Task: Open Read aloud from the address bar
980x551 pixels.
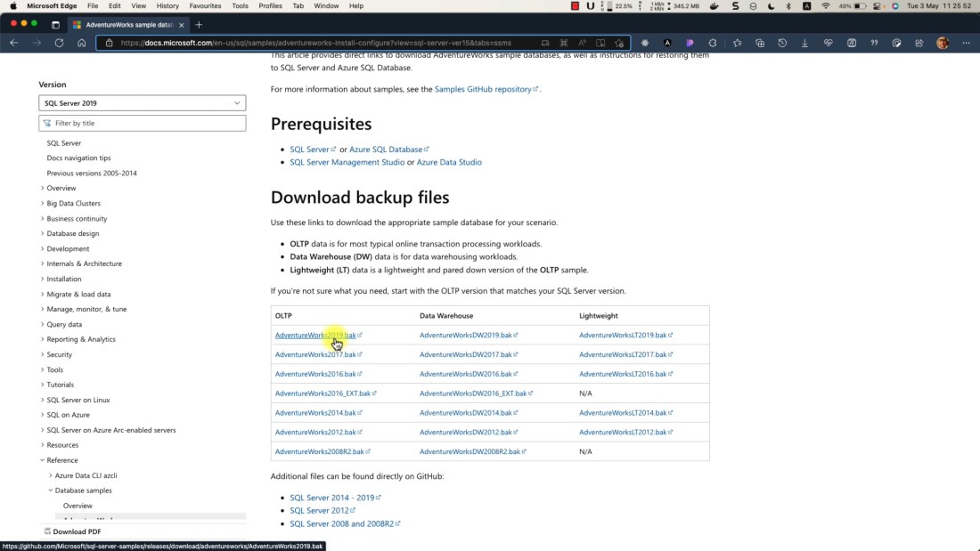Action: (582, 43)
